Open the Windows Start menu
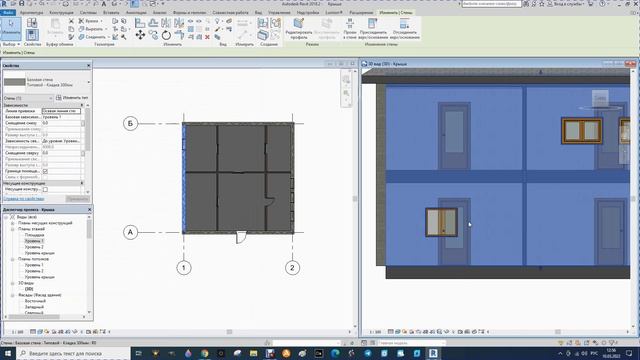640x360 pixels. pos(8,353)
